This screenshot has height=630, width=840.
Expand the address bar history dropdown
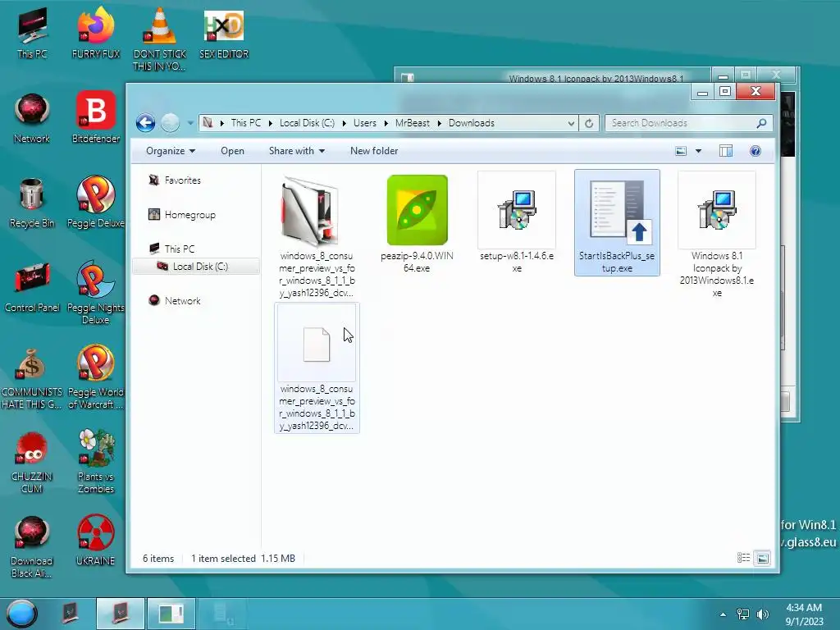571,123
